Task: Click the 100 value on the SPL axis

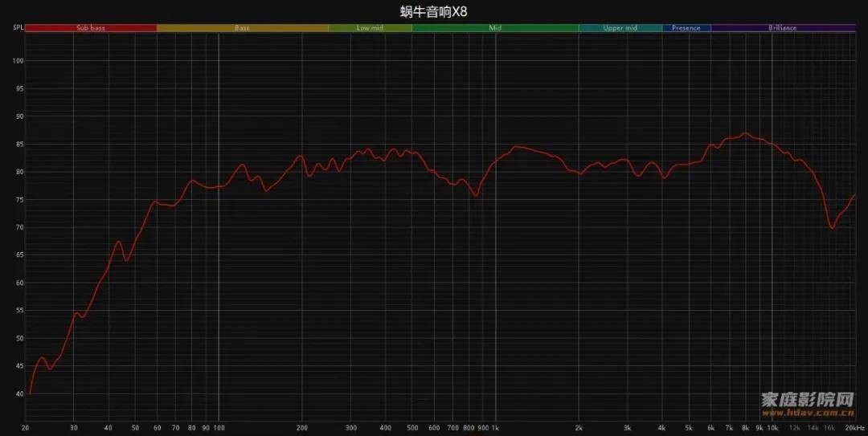Action: point(18,61)
